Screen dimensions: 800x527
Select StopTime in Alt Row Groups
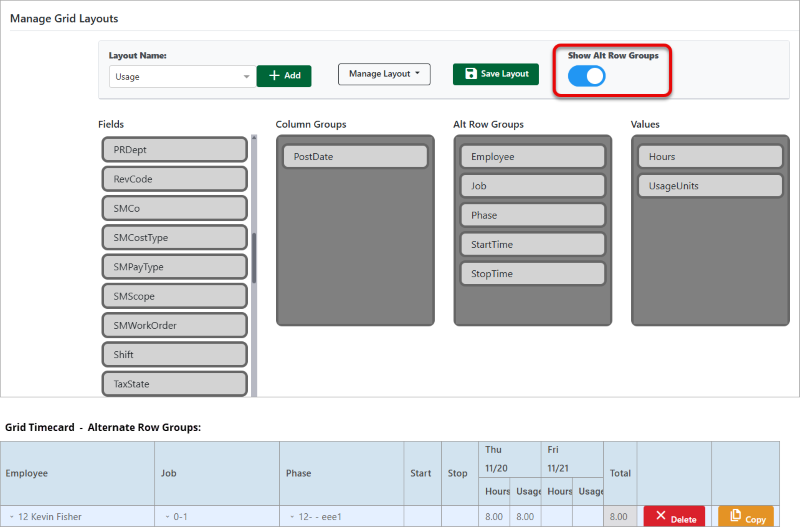[x=533, y=273]
